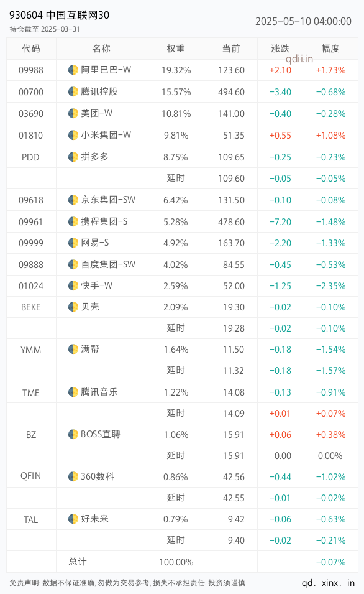Click the moon icon beside BOSS直聘
364x594 pixels.
click(x=73, y=434)
